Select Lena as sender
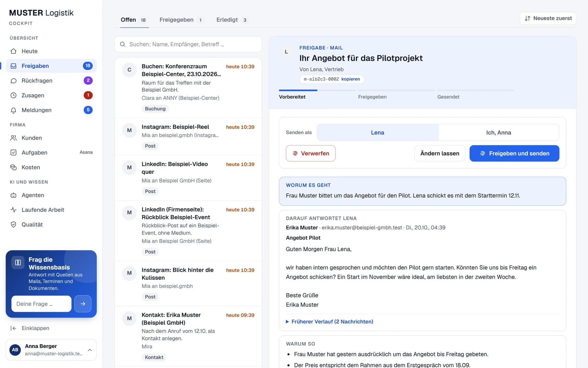588x368 pixels. (377, 132)
